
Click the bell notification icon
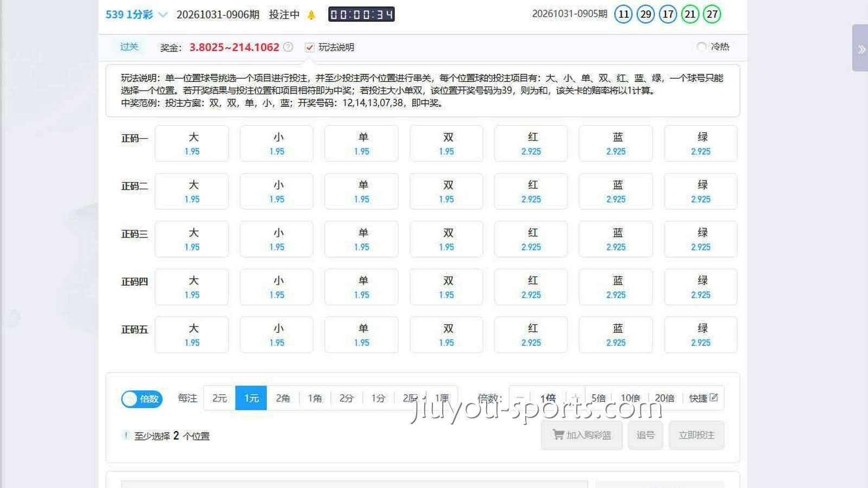click(311, 15)
